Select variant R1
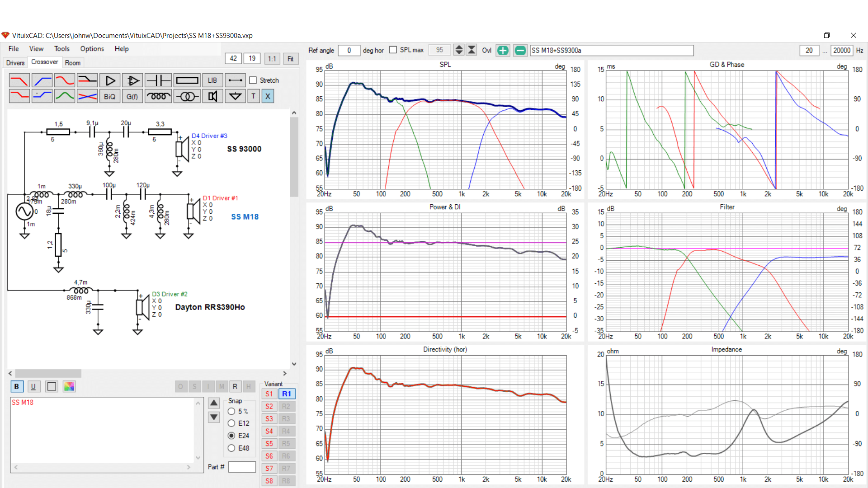868x488 pixels. pyautogui.click(x=287, y=394)
